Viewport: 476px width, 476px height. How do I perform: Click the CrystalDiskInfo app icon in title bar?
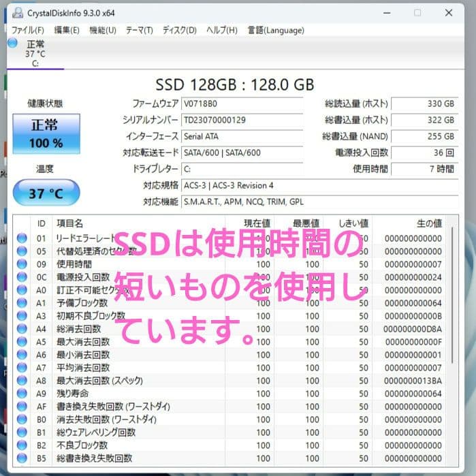tap(18, 13)
